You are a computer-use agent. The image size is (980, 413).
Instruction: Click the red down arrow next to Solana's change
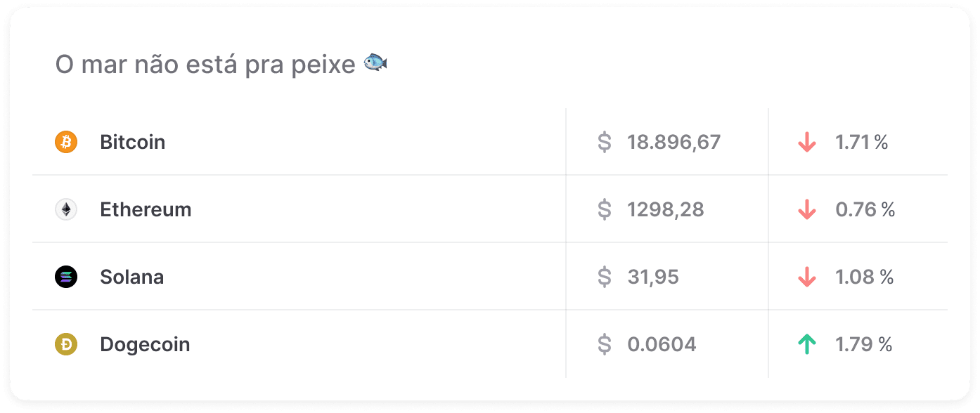click(807, 277)
